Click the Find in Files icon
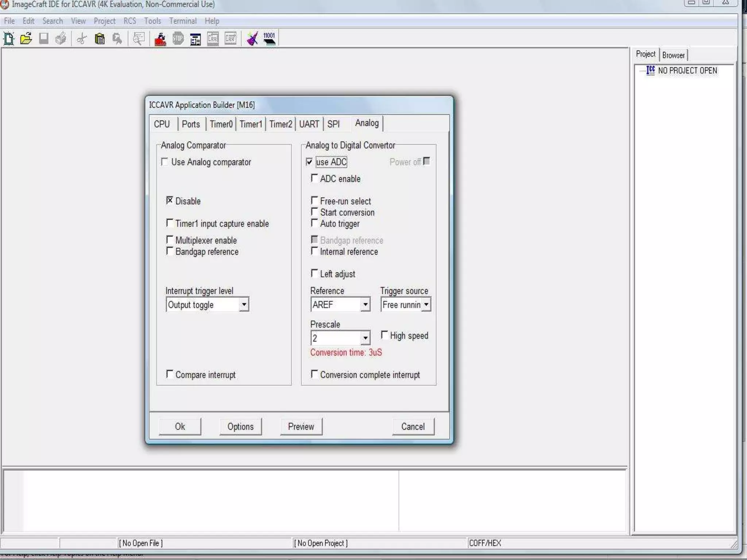Viewport: 747px width, 560px height. coord(139,38)
